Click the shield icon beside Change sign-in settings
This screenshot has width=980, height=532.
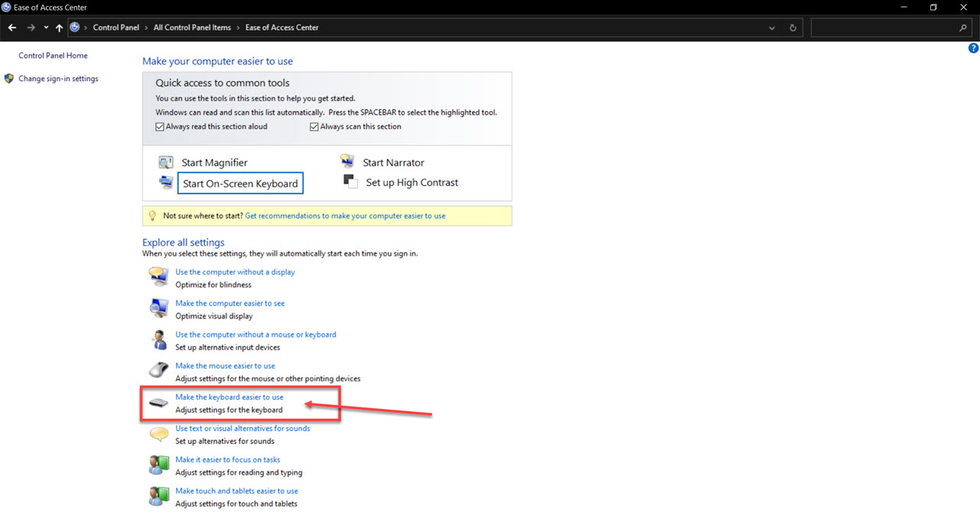[9, 78]
